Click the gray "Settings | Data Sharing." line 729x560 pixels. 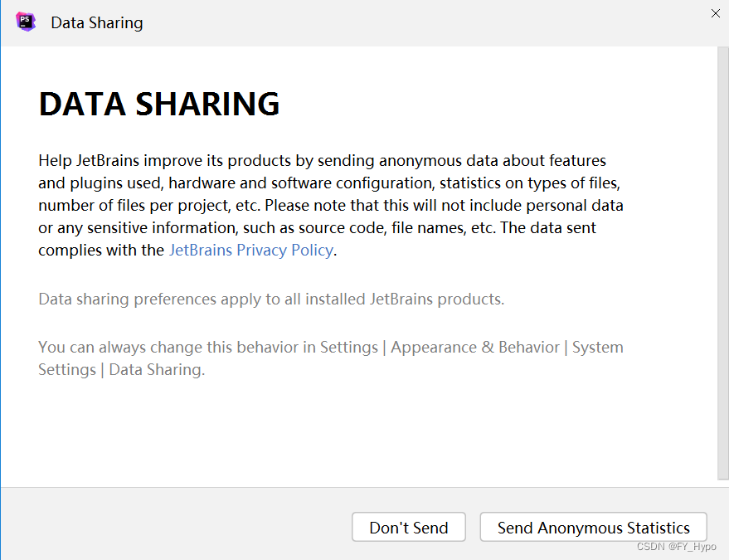[x=121, y=370]
